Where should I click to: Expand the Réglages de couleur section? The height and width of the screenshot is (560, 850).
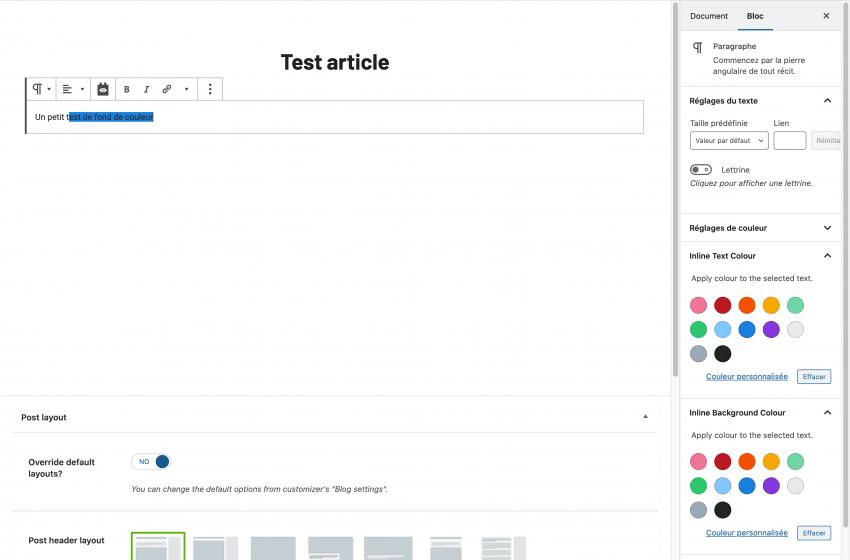coord(827,228)
